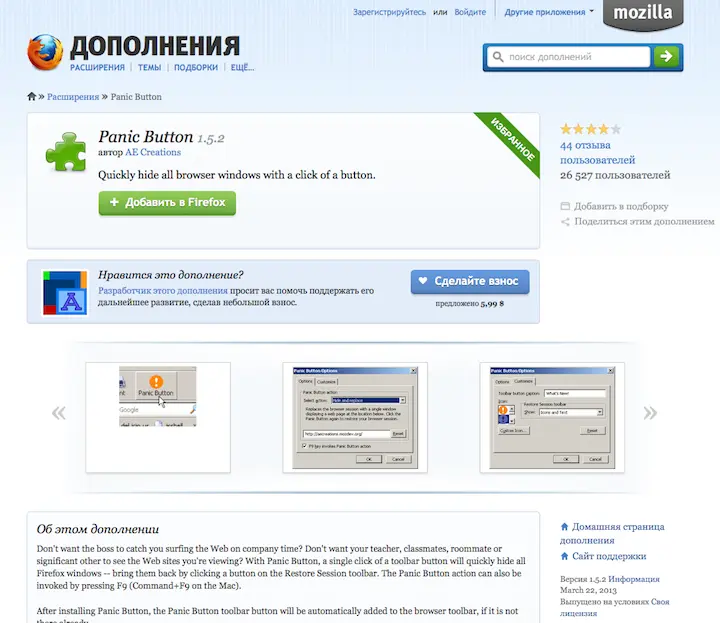Open Домашняя страница дополнения link
The width and height of the screenshot is (720, 623).
612,533
